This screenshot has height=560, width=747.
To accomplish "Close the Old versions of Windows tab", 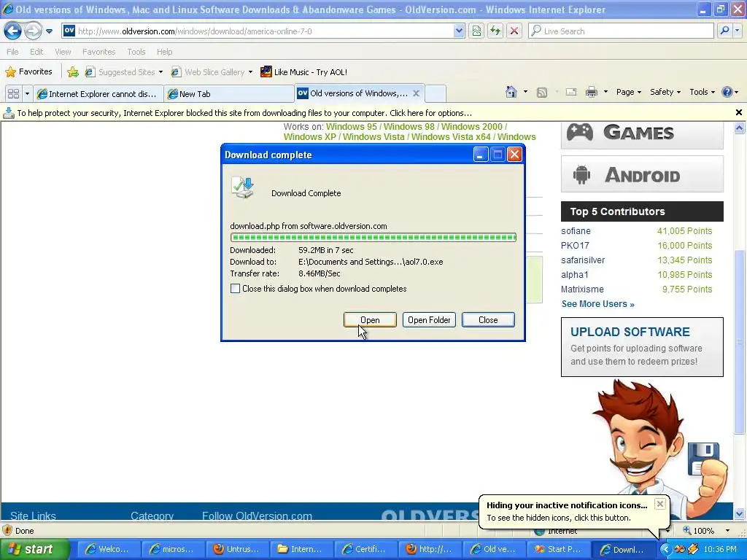I will click(416, 93).
